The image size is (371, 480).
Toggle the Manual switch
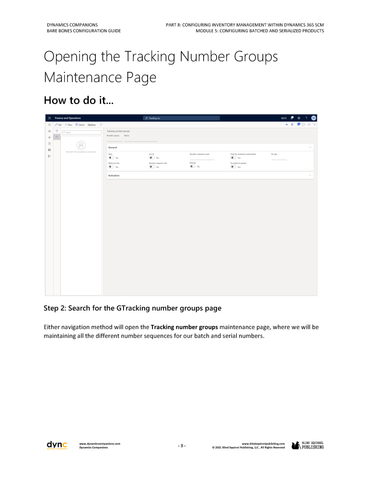pos(192,166)
